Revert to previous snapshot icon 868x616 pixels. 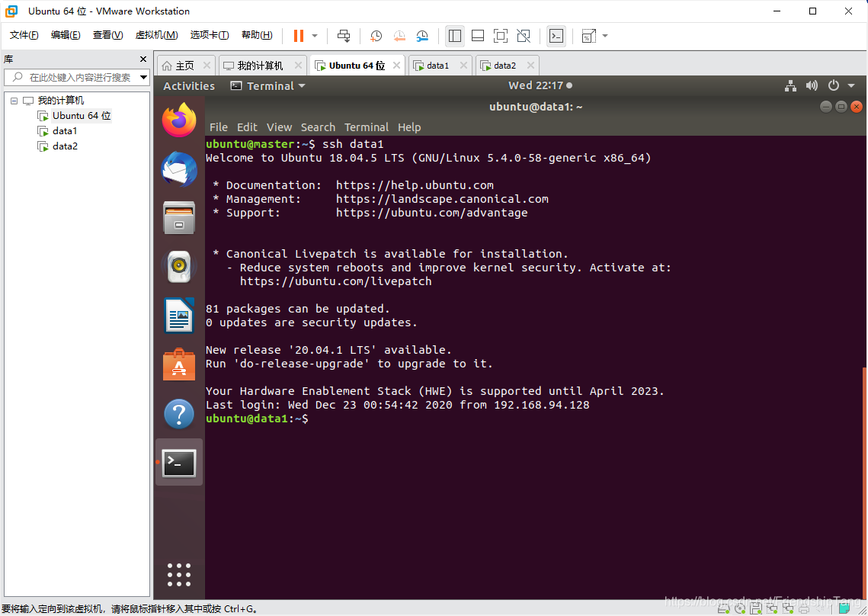point(399,36)
